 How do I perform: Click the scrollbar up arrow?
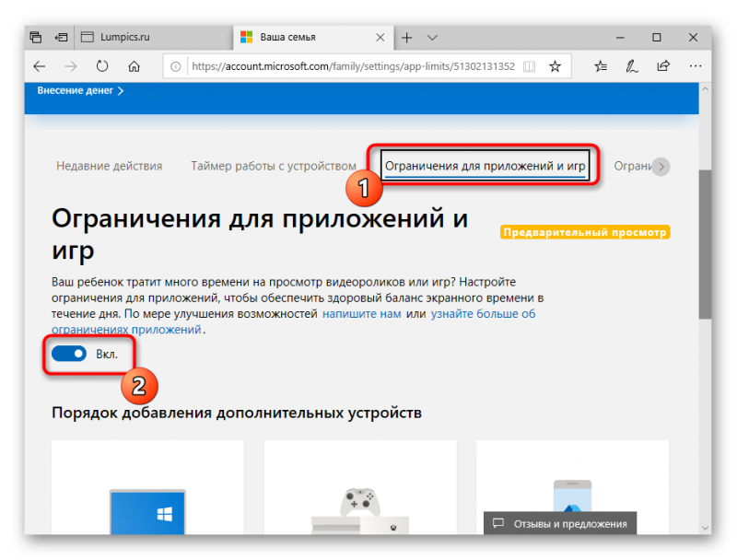click(x=705, y=89)
